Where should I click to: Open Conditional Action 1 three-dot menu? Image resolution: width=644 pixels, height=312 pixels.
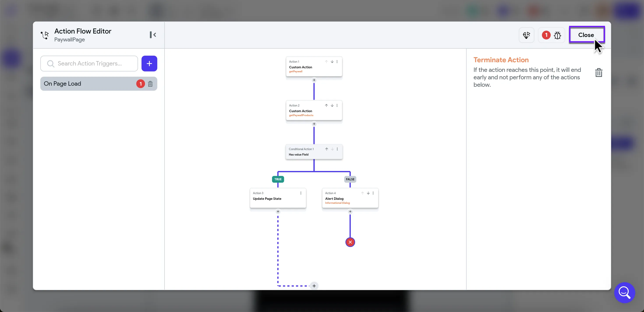tap(337, 149)
